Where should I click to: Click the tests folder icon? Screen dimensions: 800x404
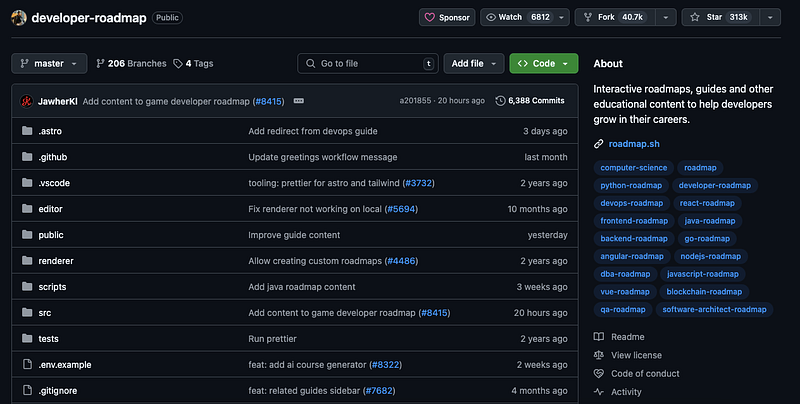tap(27, 339)
